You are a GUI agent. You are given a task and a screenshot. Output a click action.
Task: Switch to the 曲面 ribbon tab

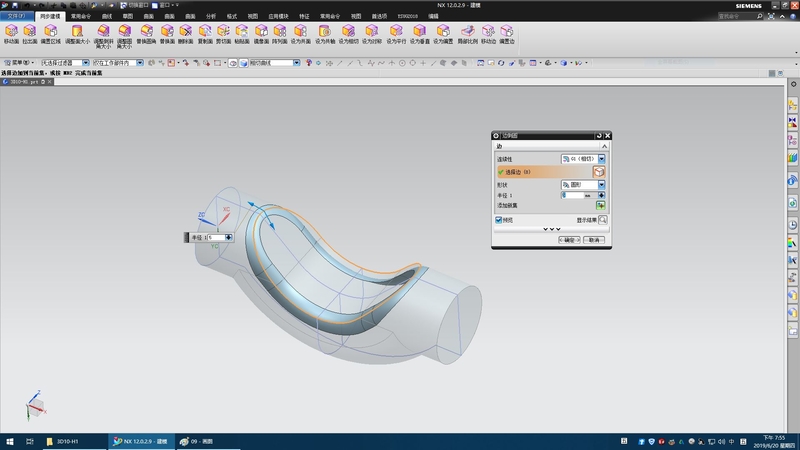coord(148,17)
